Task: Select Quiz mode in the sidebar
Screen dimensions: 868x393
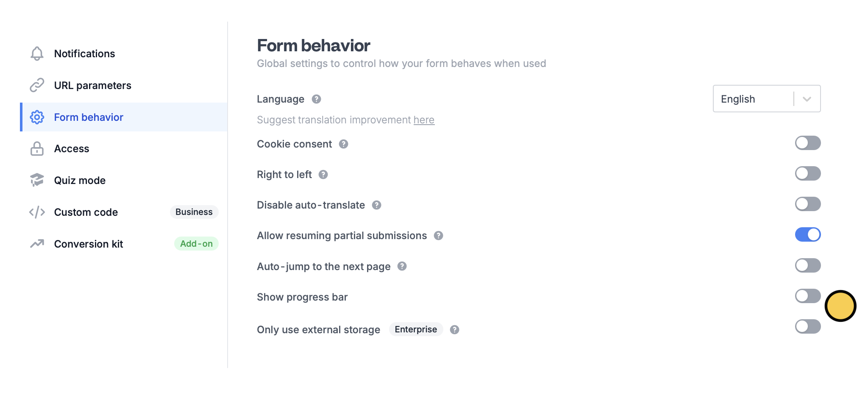Action: 80,180
